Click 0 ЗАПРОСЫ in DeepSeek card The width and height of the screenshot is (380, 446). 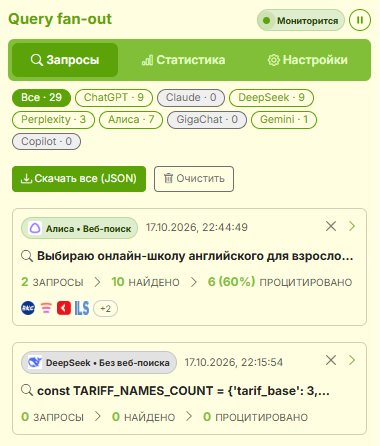click(52, 417)
